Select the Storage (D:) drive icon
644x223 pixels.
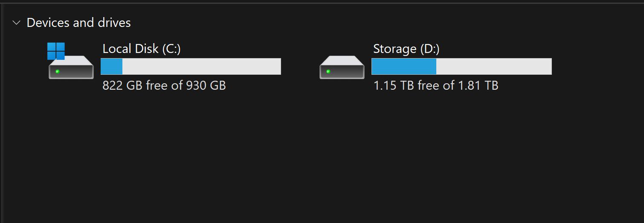click(342, 67)
